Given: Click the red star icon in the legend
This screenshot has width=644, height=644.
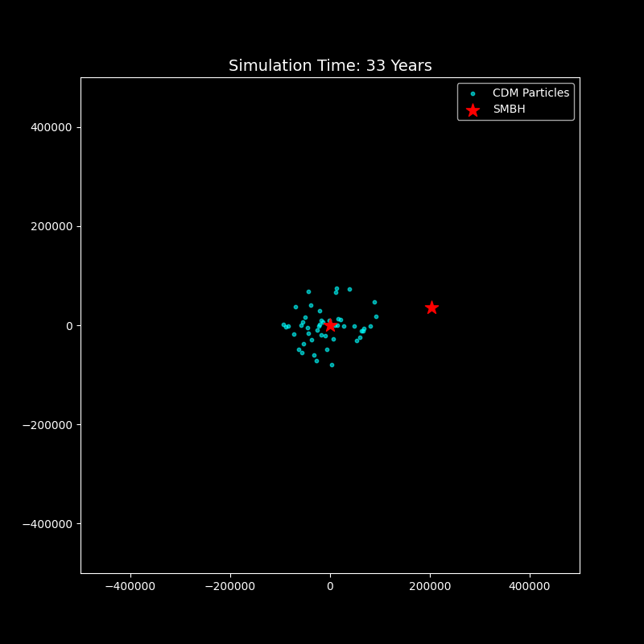Looking at the screenshot, I should (472, 109).
